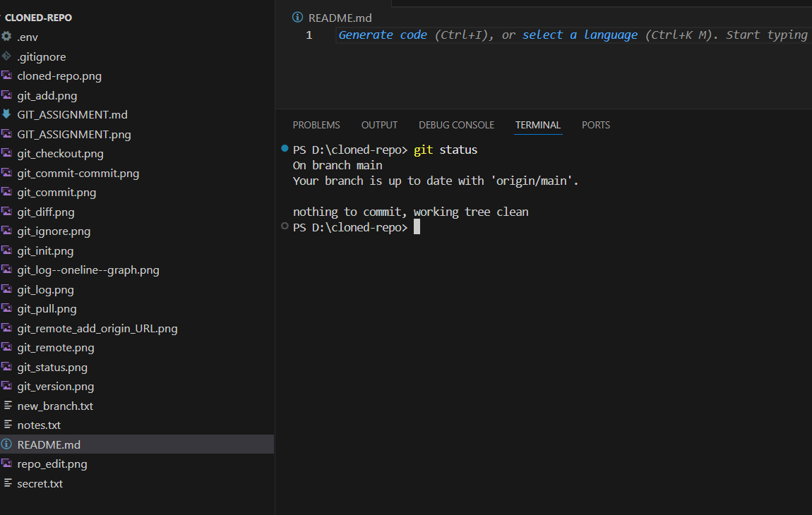Viewport: 812px width, 515px height.
Task: Open the PORTS panel tab
Action: [x=595, y=125]
